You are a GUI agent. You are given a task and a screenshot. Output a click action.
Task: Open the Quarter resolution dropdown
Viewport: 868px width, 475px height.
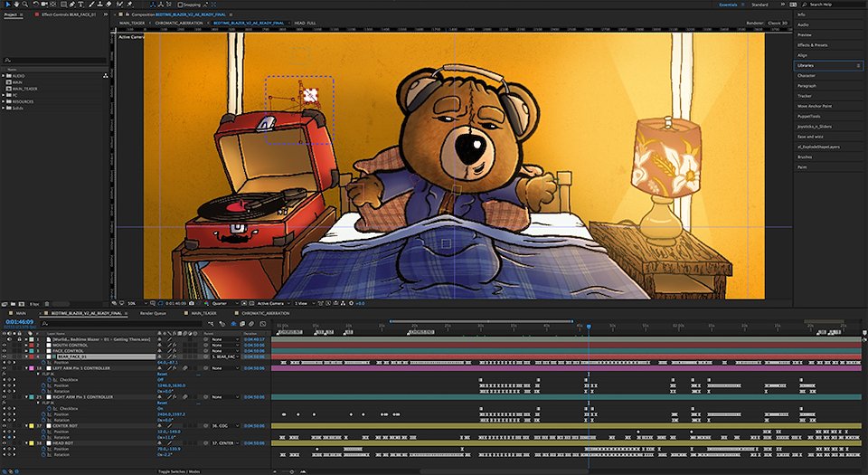[222, 303]
